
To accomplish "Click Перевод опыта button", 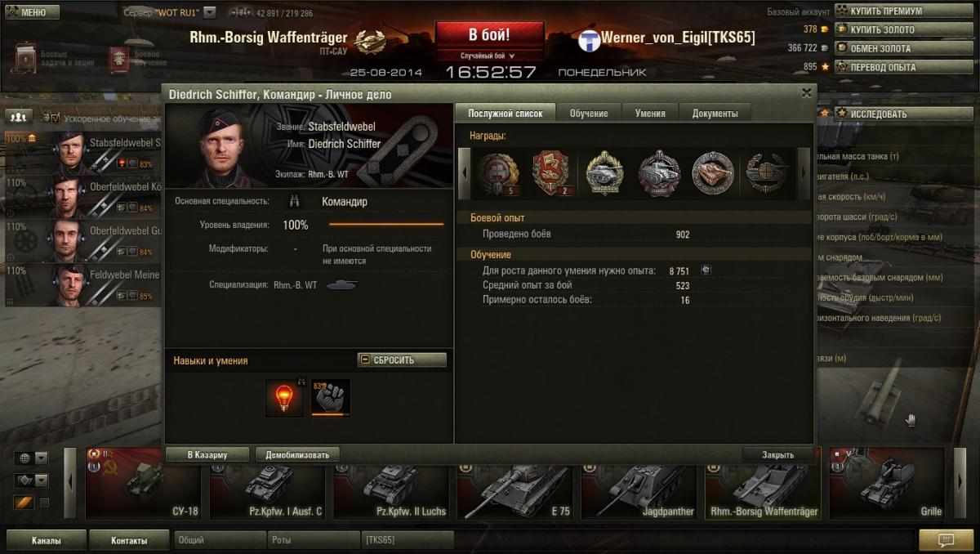I will (903, 67).
